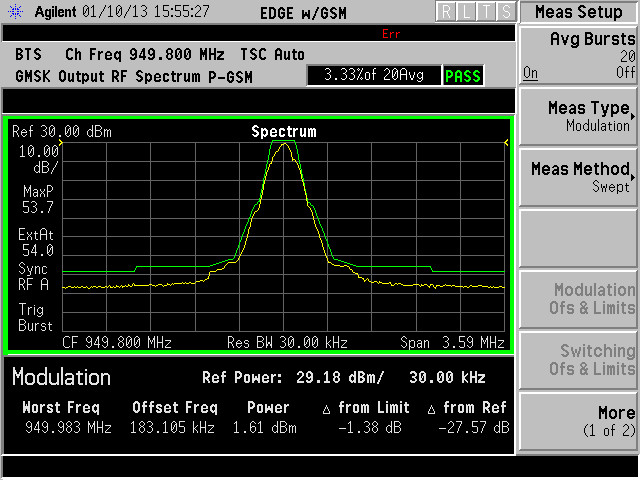Click the L status indicator box
Screen dimensions: 640x480
pos(466,12)
